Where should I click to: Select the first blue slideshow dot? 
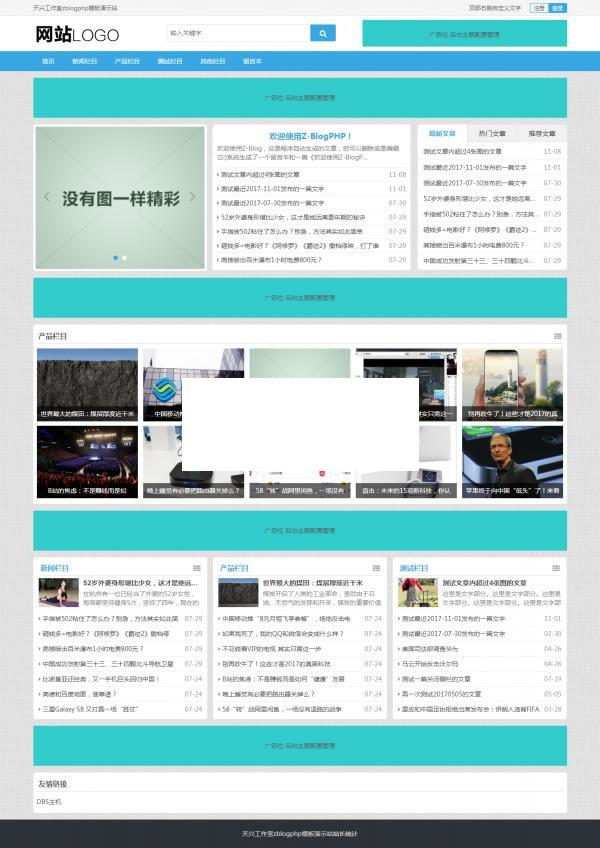click(x=116, y=258)
